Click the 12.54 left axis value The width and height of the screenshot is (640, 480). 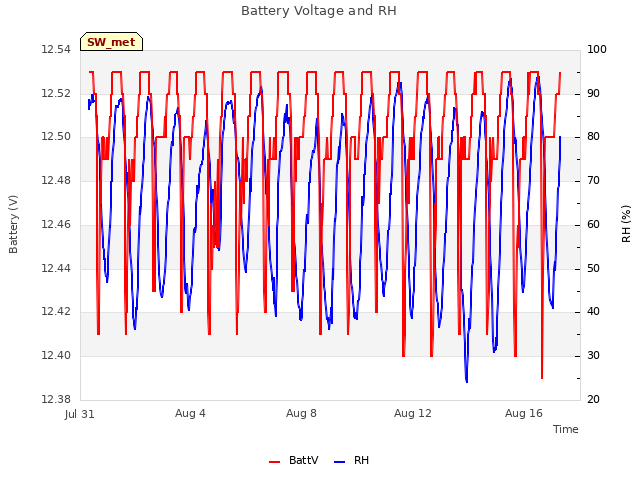pos(56,49)
